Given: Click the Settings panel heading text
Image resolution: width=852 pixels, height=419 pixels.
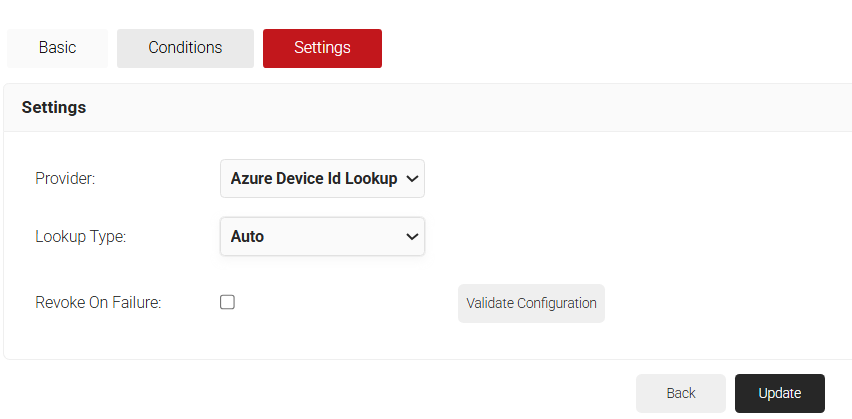Looking at the screenshot, I should (53, 107).
